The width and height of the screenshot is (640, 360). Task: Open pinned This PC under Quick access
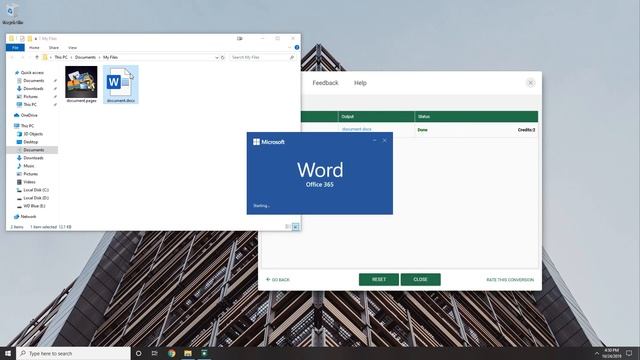30,105
